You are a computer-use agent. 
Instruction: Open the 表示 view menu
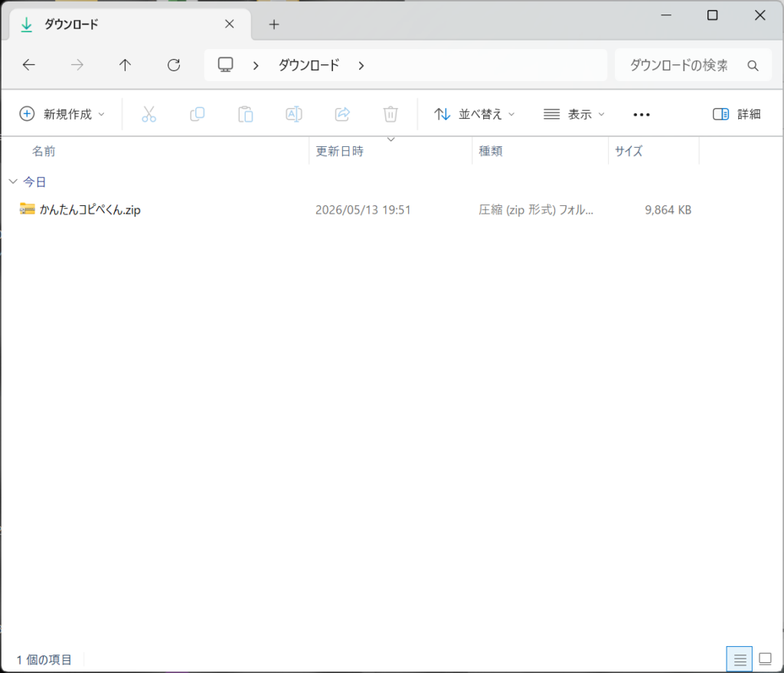click(x=574, y=115)
